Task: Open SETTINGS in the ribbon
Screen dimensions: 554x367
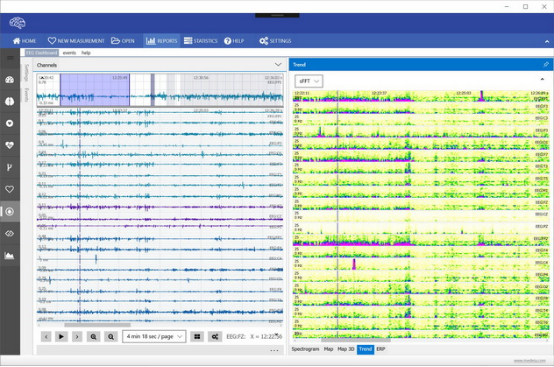Action: [x=275, y=41]
